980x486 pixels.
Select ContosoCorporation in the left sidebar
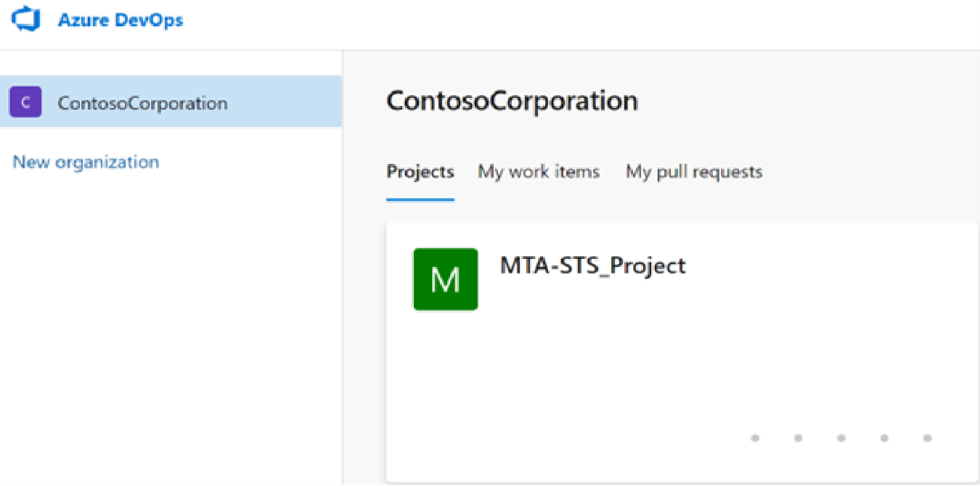pos(142,103)
